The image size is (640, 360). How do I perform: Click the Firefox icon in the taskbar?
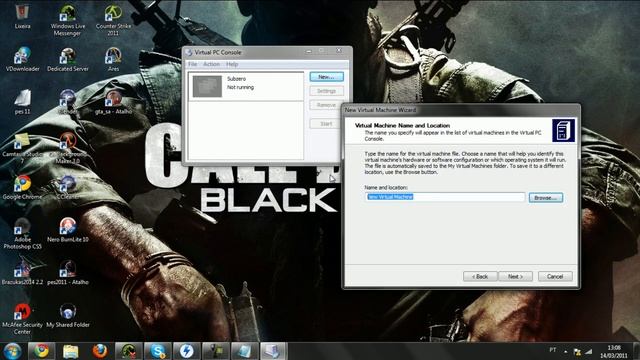click(99, 351)
